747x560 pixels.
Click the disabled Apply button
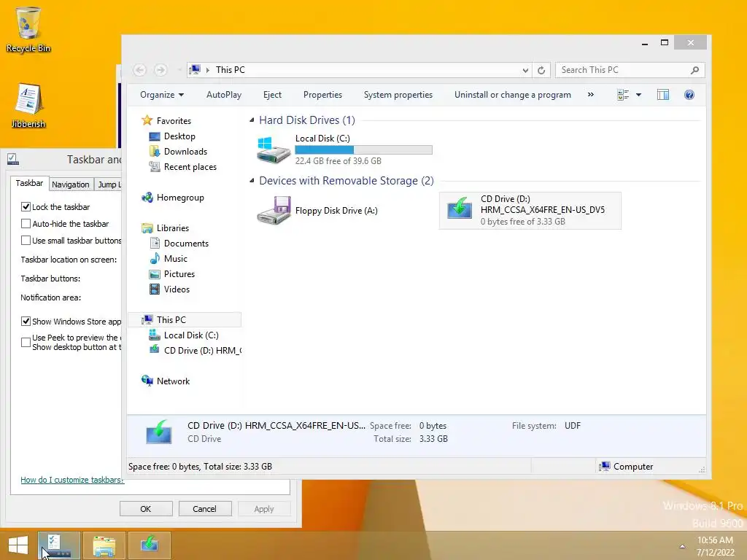(x=264, y=508)
